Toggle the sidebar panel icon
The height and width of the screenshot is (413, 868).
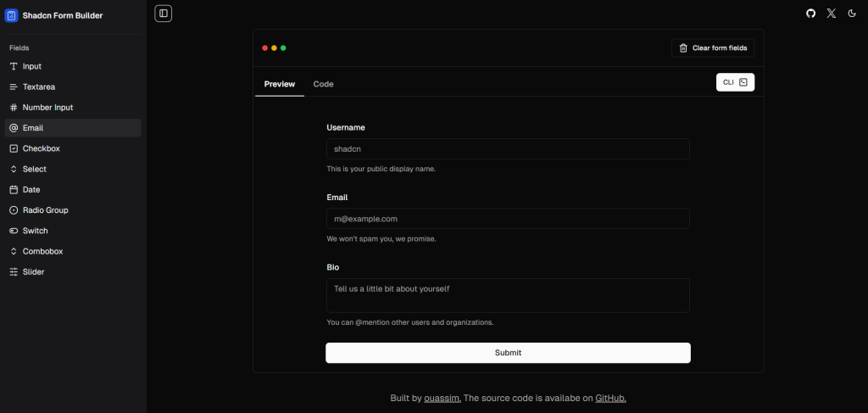tap(164, 14)
